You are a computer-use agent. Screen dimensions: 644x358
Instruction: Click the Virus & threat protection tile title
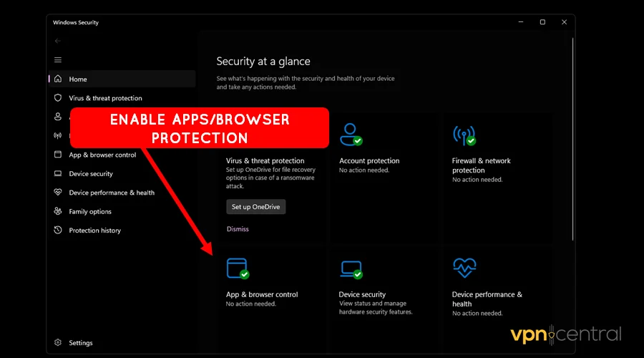point(265,160)
